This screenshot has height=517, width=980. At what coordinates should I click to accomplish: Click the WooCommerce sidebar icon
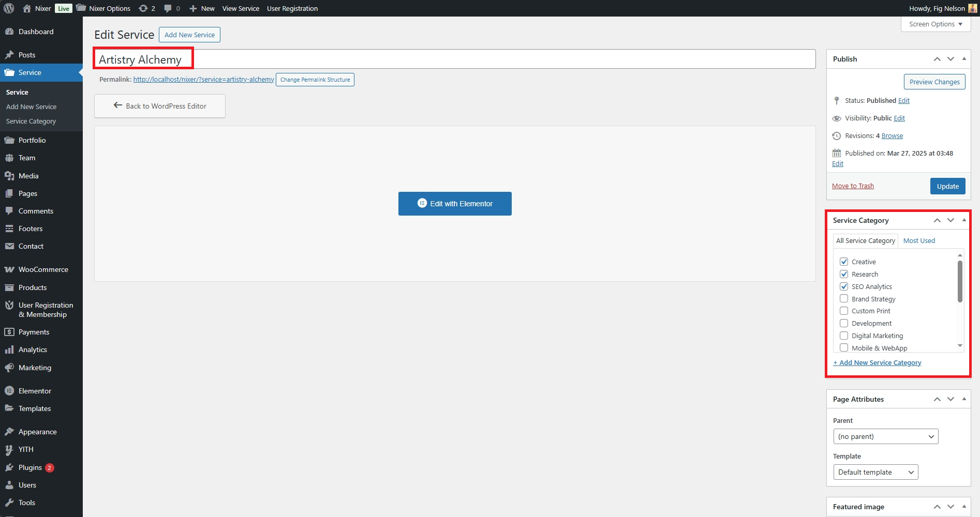tap(9, 269)
